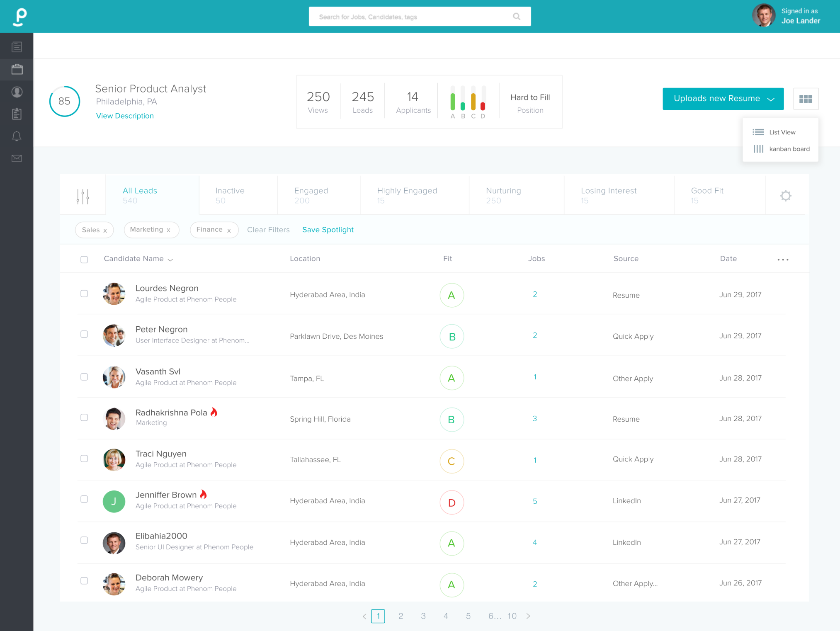The height and width of the screenshot is (631, 840).
Task: Open the jobs briefcase icon in the sidebar
Action: click(x=17, y=69)
